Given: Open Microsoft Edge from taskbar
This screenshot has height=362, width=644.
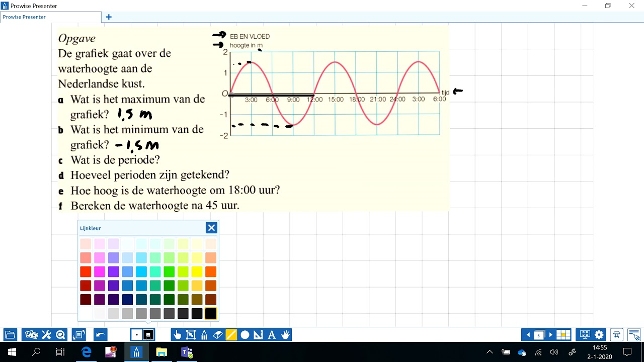Looking at the screenshot, I should (x=87, y=352).
